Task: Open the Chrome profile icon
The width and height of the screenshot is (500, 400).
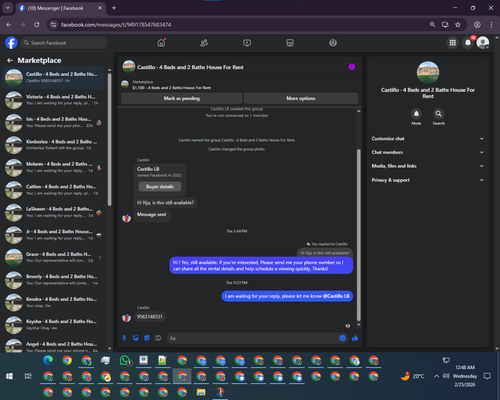Action: point(477,25)
